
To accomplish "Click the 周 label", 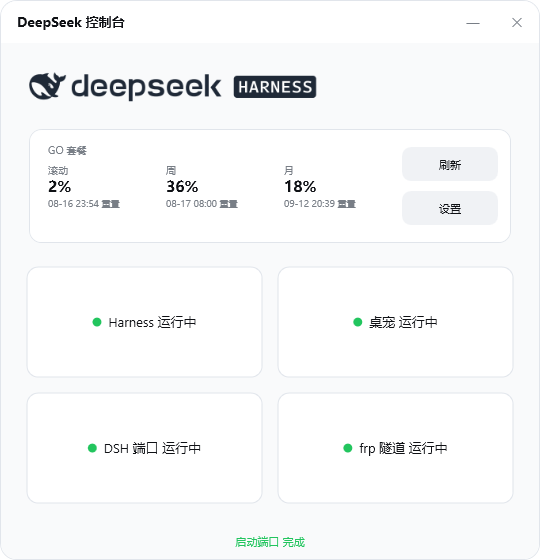I will pyautogui.click(x=171, y=171).
